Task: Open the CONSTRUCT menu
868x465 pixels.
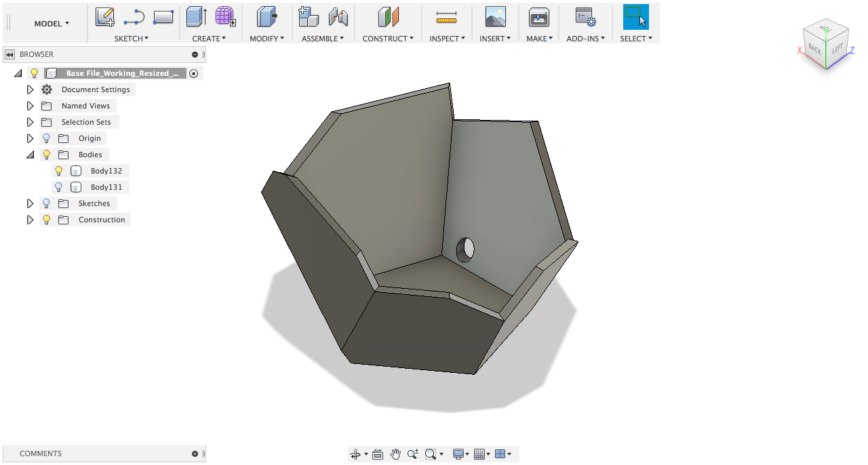Action: [x=388, y=39]
